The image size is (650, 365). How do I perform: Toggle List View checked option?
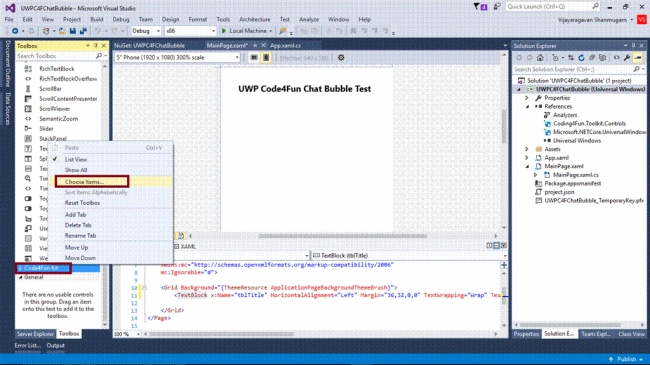coord(76,160)
